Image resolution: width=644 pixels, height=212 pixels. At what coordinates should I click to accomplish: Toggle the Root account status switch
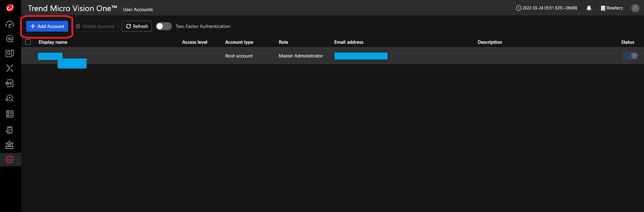(x=630, y=56)
